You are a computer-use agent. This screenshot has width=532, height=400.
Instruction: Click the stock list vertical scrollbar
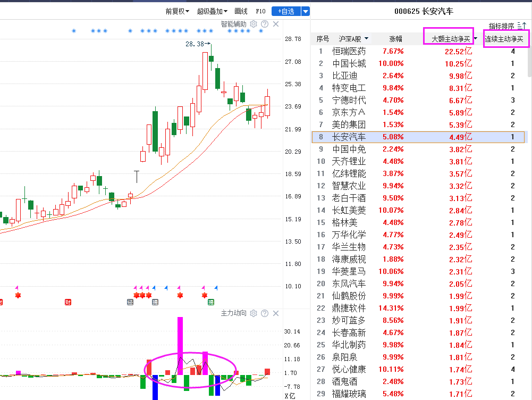pyautogui.click(x=530, y=61)
